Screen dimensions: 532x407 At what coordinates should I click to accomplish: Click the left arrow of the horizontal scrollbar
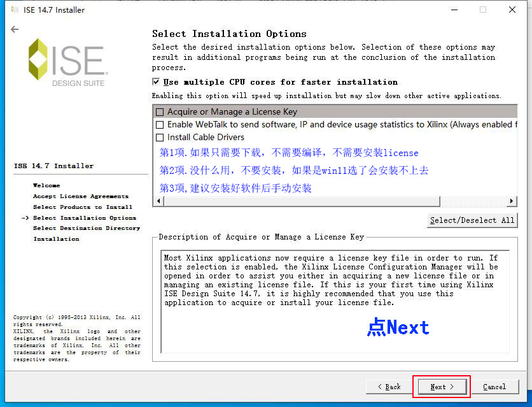click(157, 201)
